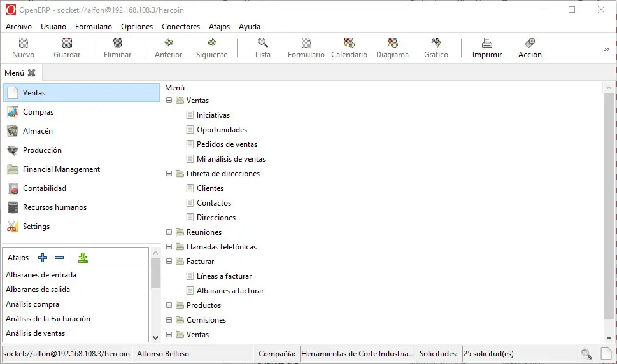The image size is (617, 364).
Task: Open the Ayuda menu
Action: (249, 26)
